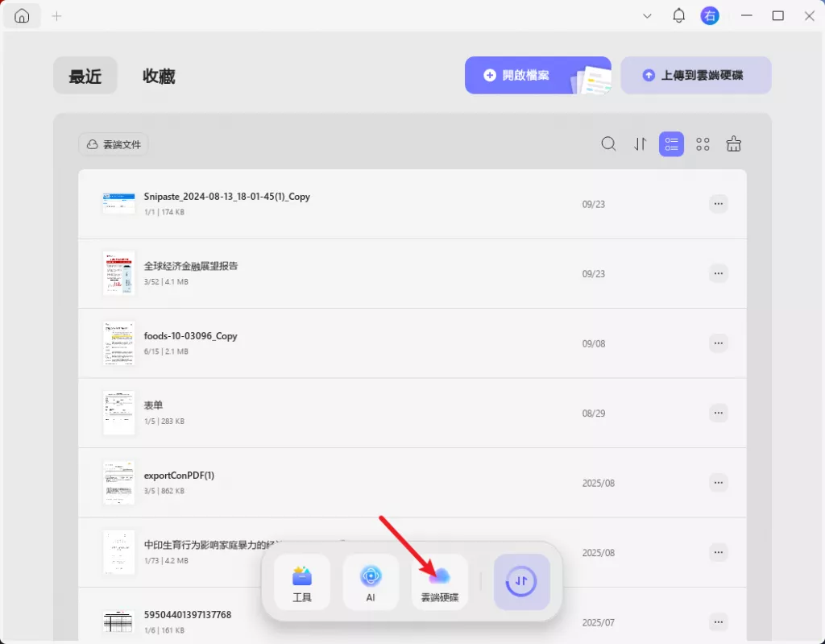Click the foods-10-03096_Copy thumbnail
825x644 pixels.
pos(119,343)
